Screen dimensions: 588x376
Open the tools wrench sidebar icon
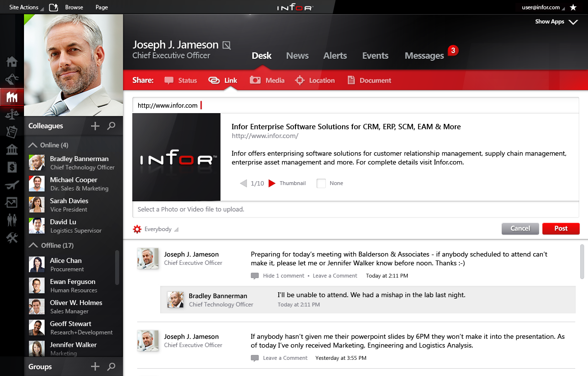pos(12,238)
